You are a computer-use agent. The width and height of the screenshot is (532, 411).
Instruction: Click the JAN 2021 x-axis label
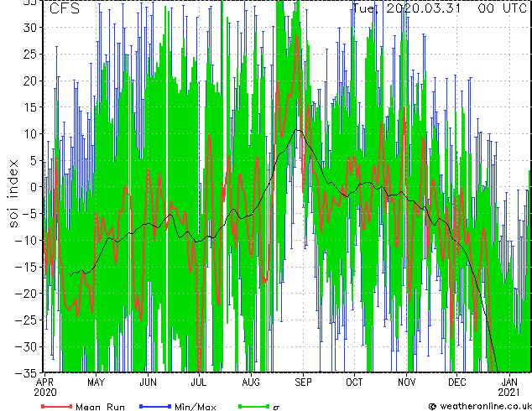coord(509,388)
